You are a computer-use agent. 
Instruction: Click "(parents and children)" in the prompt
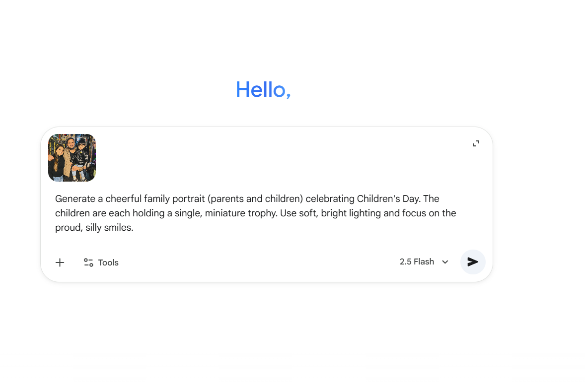click(255, 199)
